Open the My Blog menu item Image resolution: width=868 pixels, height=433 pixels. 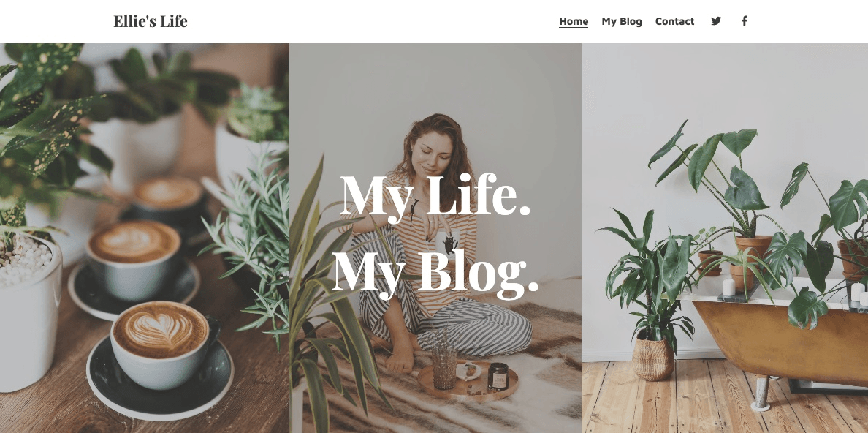[x=622, y=21]
